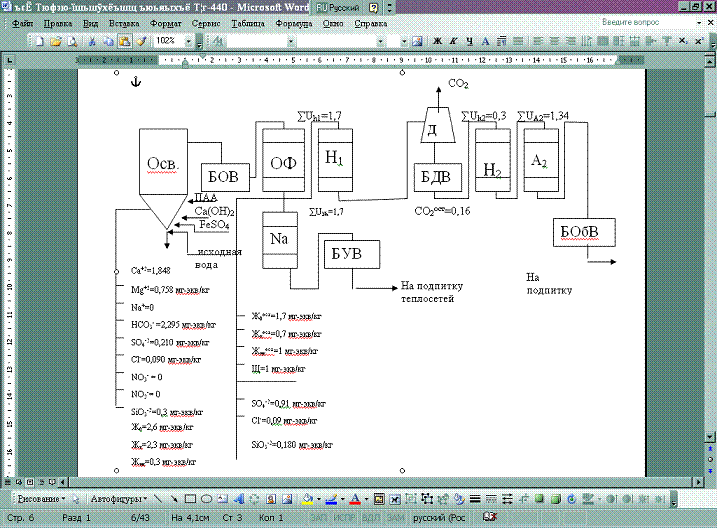Click the Cut scissors icon
This screenshot has width=717, height=528.
tap(92, 41)
